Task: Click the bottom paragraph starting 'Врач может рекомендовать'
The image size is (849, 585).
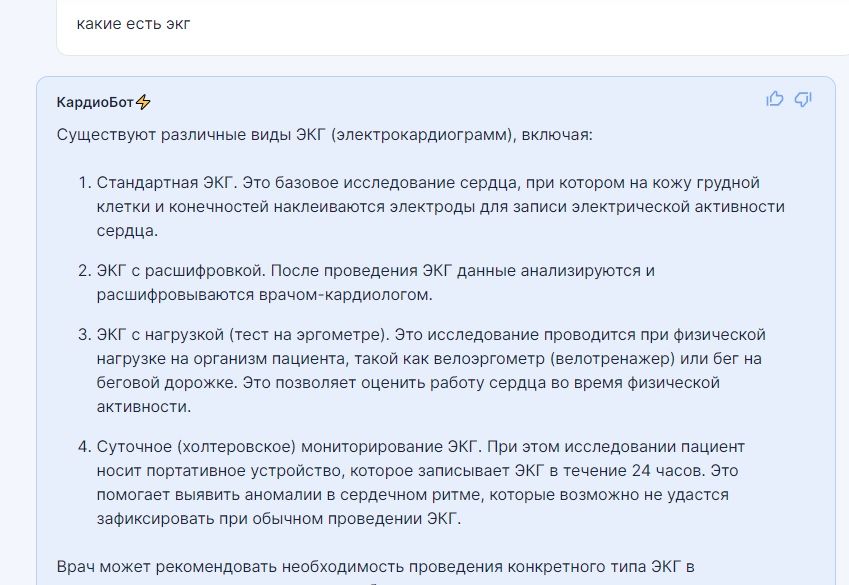Action: [x=375, y=567]
